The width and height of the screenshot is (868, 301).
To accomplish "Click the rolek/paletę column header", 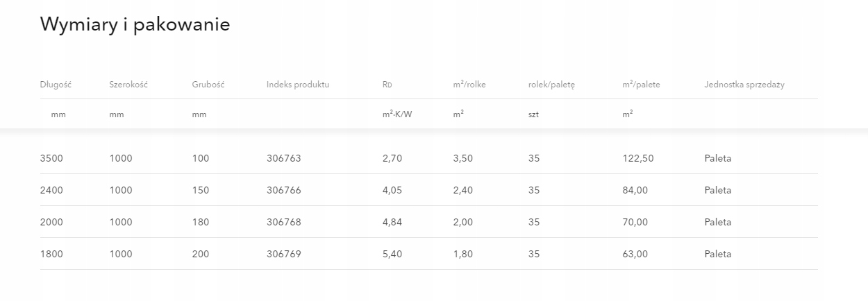I will (551, 85).
